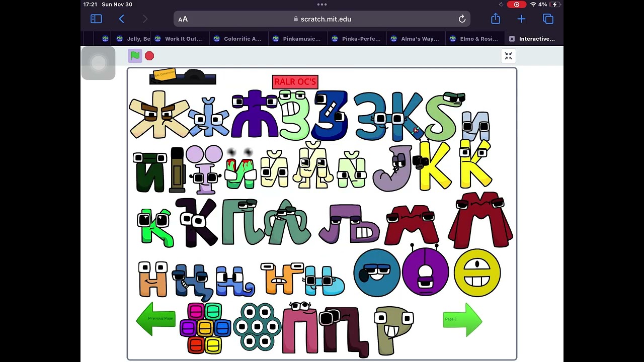Click the green flag start button
This screenshot has height=362, width=644.
pyautogui.click(x=135, y=56)
